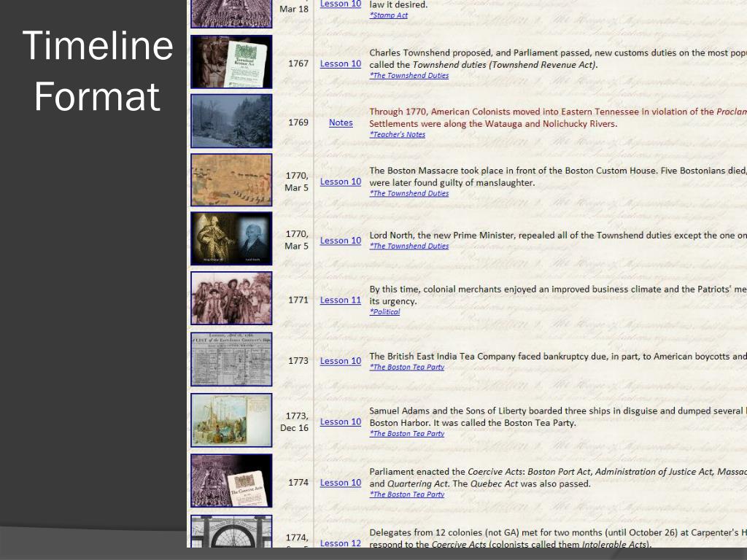Click '1770, Mar 5' date in Lord North row
The image size is (747, 560).
[297, 240]
